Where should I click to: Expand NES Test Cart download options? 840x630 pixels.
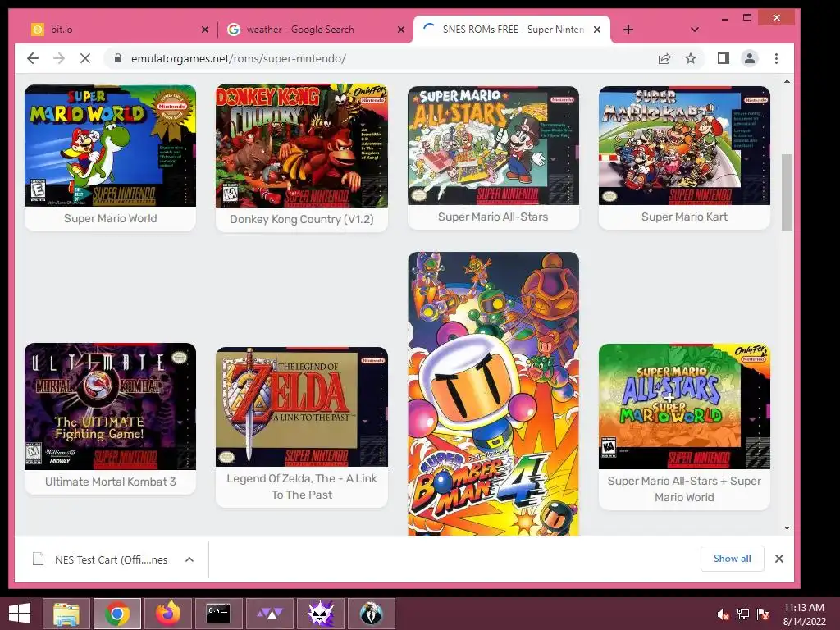click(189, 559)
